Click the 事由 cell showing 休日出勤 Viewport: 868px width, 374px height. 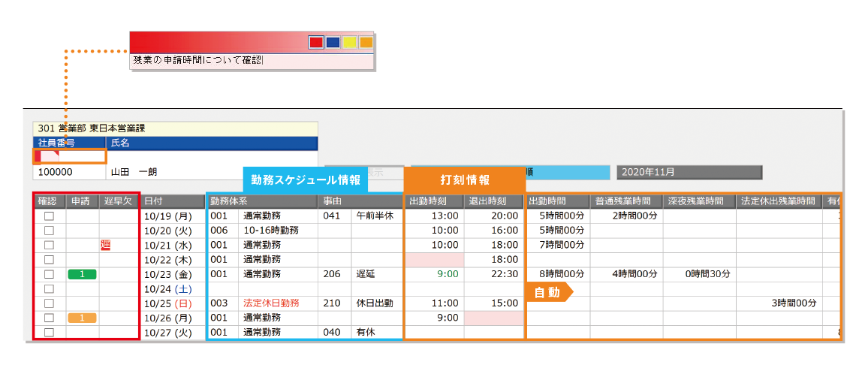point(374,303)
